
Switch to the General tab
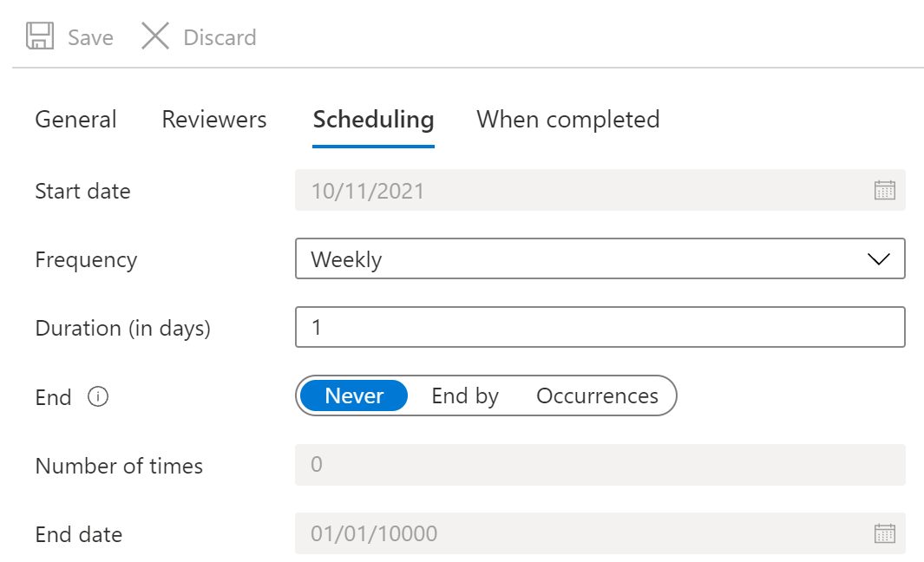(x=75, y=120)
